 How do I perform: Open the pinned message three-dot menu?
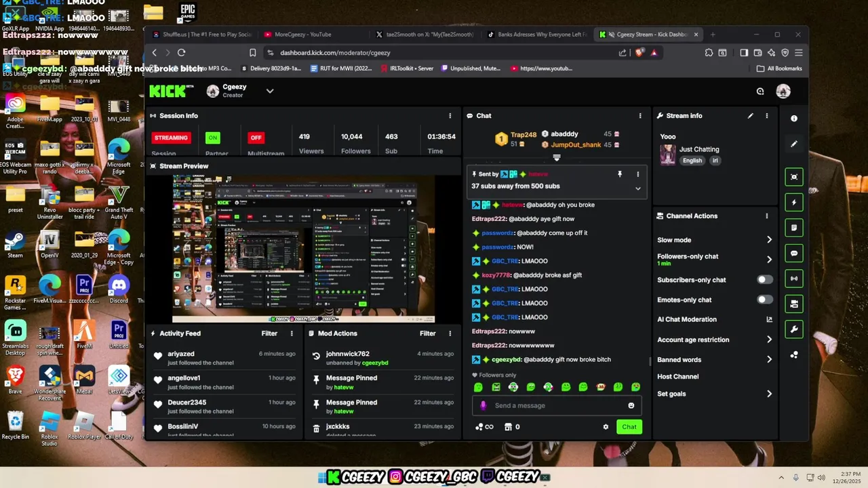pos(637,174)
